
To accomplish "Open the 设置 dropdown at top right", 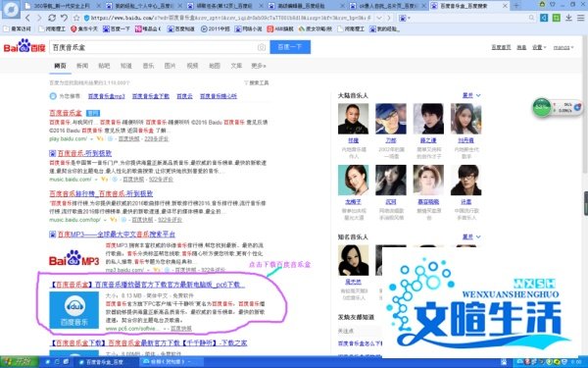I will (539, 47).
